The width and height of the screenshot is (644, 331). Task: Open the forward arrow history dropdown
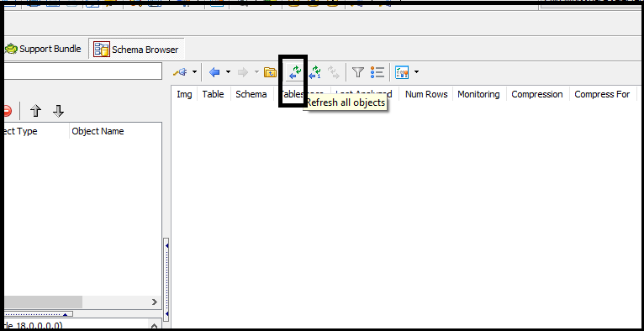[x=256, y=72]
